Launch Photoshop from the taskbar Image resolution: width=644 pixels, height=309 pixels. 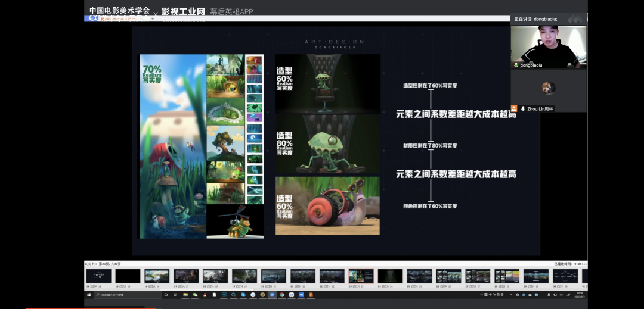click(224, 295)
